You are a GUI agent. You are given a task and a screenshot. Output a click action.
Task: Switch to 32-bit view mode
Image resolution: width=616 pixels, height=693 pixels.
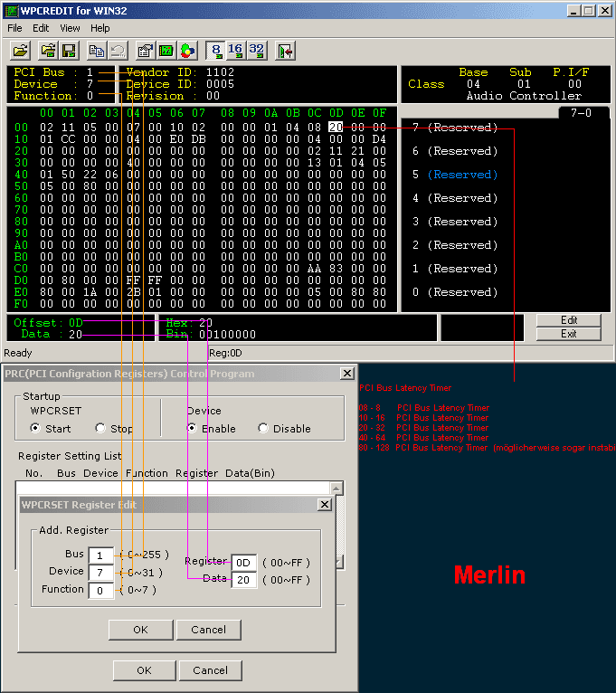pos(256,51)
